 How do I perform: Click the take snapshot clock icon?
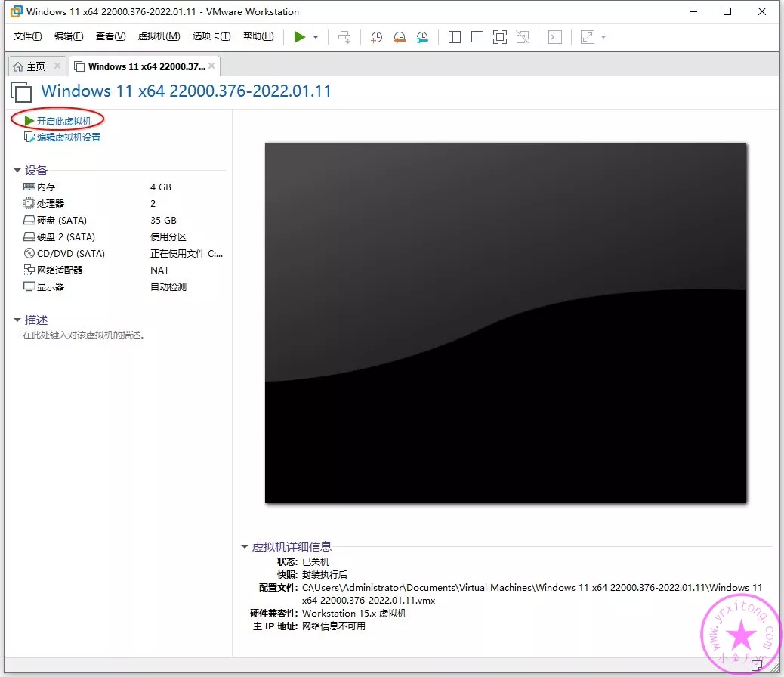point(376,37)
